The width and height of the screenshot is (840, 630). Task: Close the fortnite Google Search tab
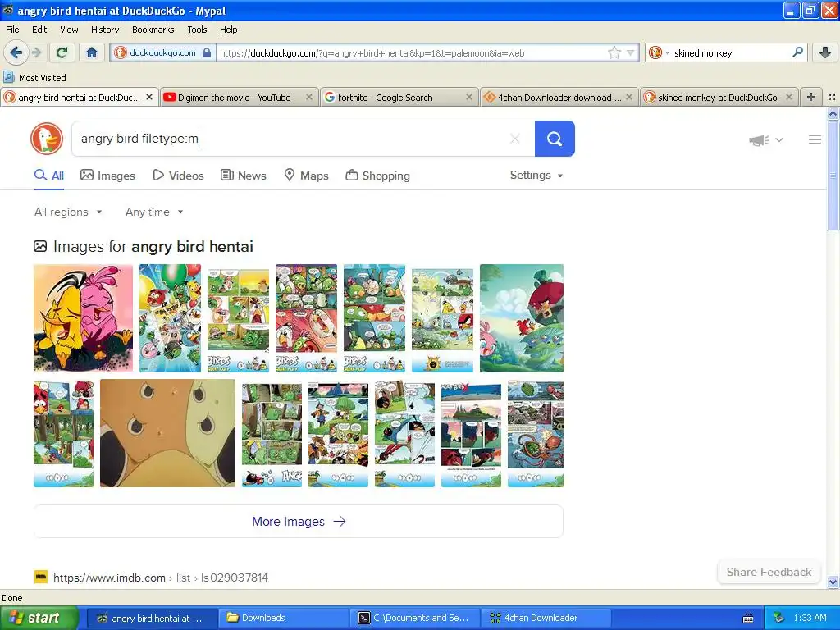469,97
